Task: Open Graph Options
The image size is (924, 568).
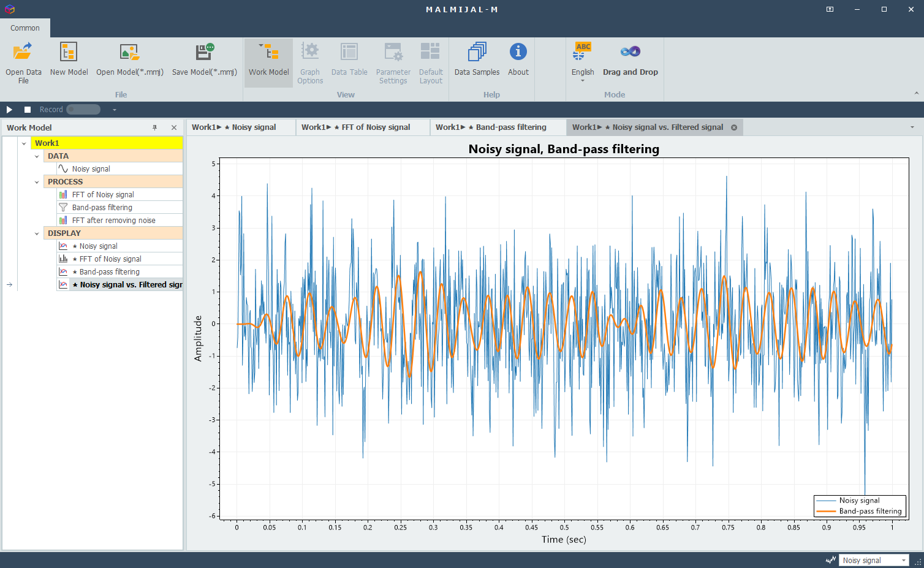Action: click(310, 62)
